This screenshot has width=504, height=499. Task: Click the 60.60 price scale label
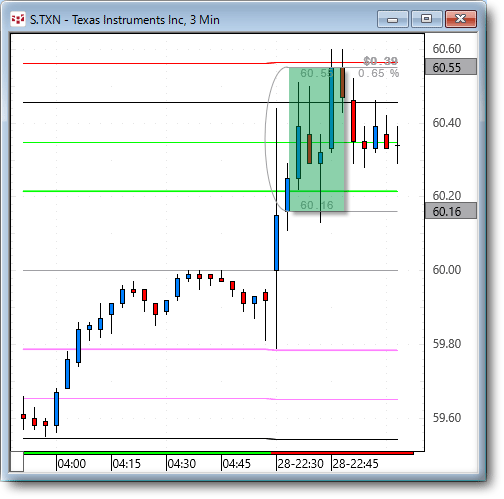tap(447, 49)
